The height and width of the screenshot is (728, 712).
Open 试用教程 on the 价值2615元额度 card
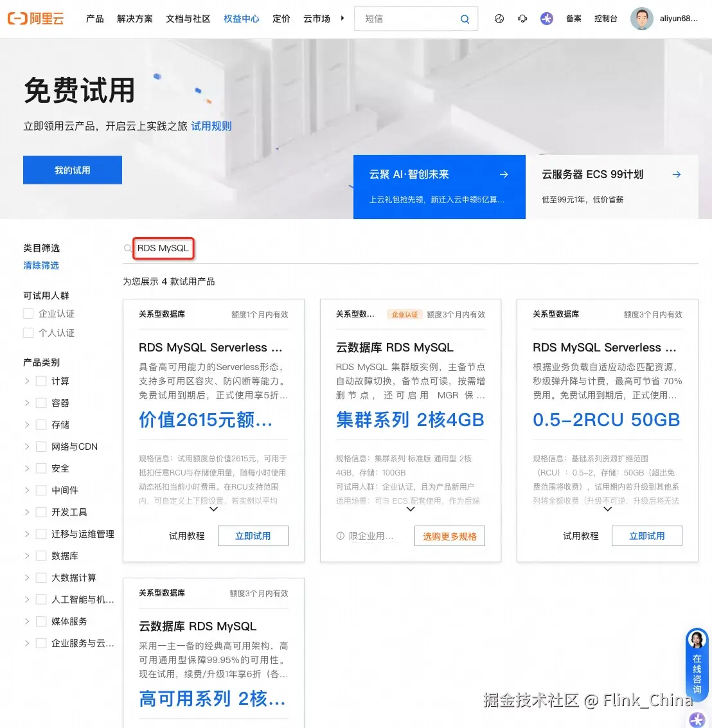coord(187,536)
